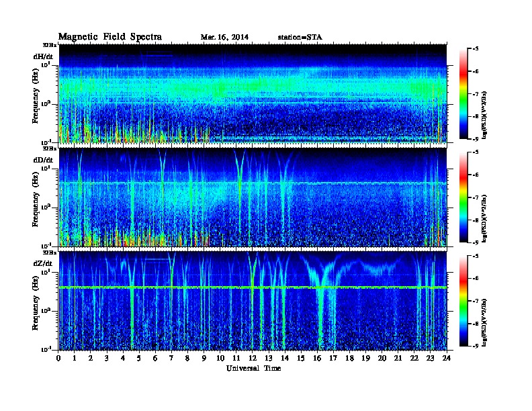Viewport: 532px width, 411px height.
Task: Click hour 5 on the Universal Time axis
Action: pyautogui.click(x=139, y=358)
